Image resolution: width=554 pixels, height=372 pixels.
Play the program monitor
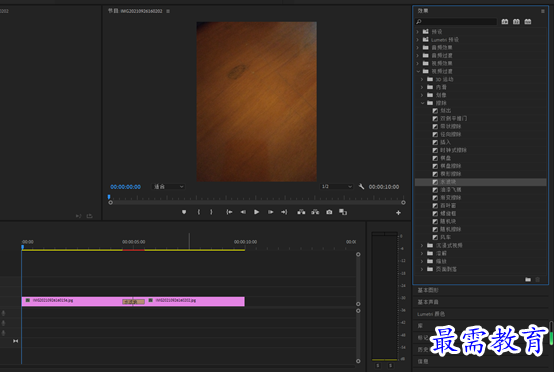tap(257, 212)
